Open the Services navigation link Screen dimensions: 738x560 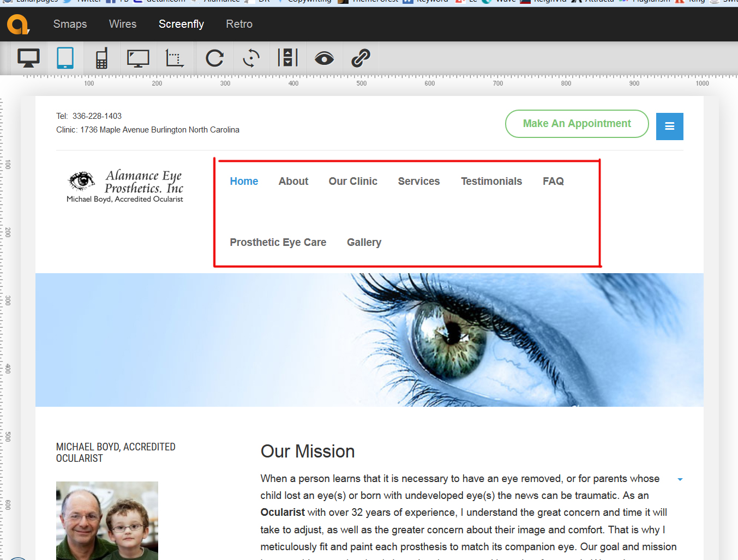coord(418,181)
